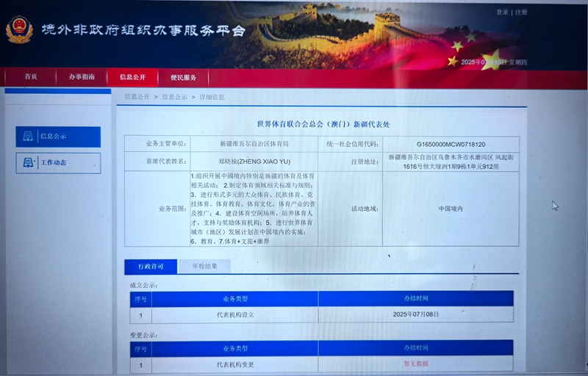Click the organization title 世界体育联合会总会（澳门）新疆代表处
The width and height of the screenshot is (588, 376).
pyautogui.click(x=323, y=124)
